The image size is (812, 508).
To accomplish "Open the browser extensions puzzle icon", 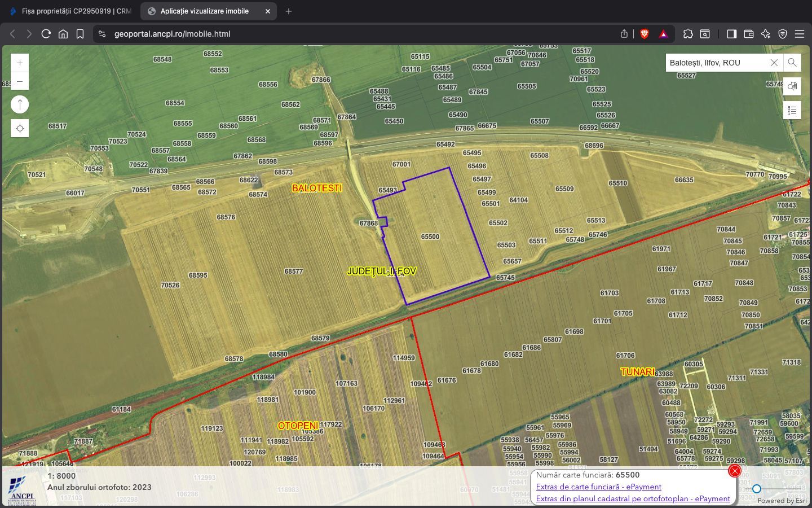I will point(689,34).
